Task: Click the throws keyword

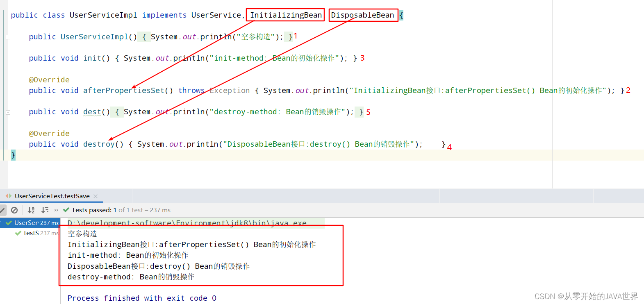Action: 191,91
